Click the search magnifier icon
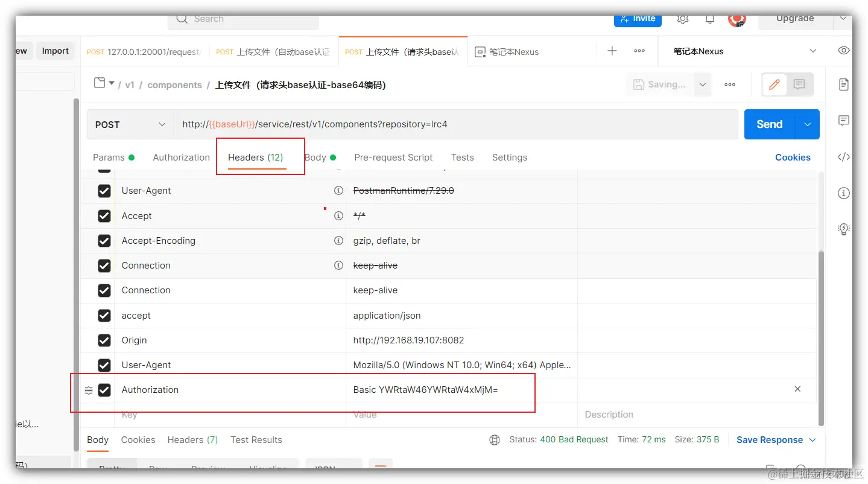 point(182,19)
